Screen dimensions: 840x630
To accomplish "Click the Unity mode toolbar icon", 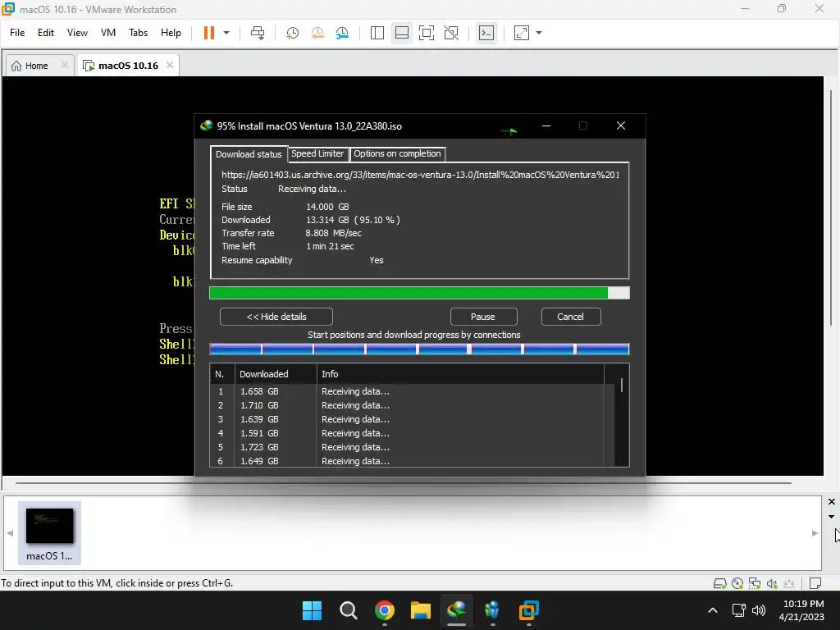I will [x=452, y=33].
